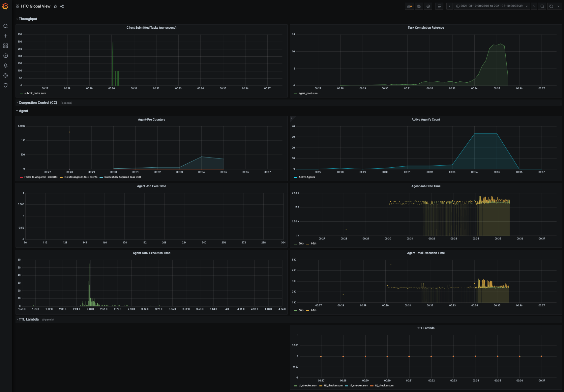Viewport: 564px width, 392px height.
Task: Open the Alerting bell in sidebar
Action: pos(6,66)
